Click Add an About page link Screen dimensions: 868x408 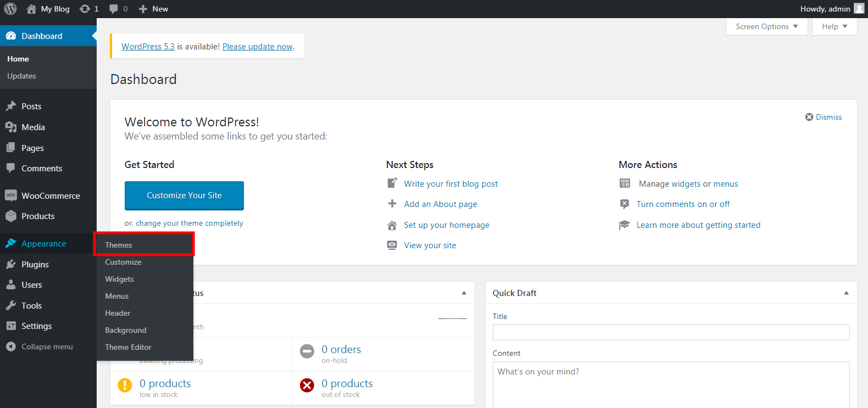(441, 204)
